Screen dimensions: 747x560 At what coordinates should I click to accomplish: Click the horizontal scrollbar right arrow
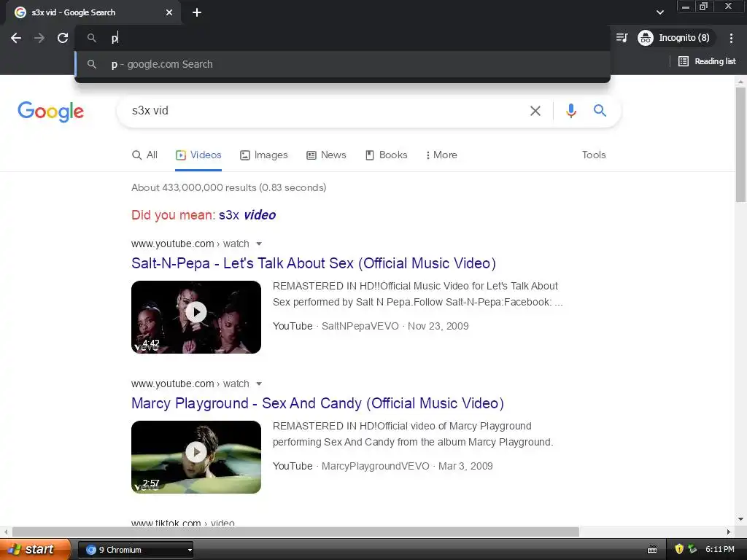[x=729, y=532]
